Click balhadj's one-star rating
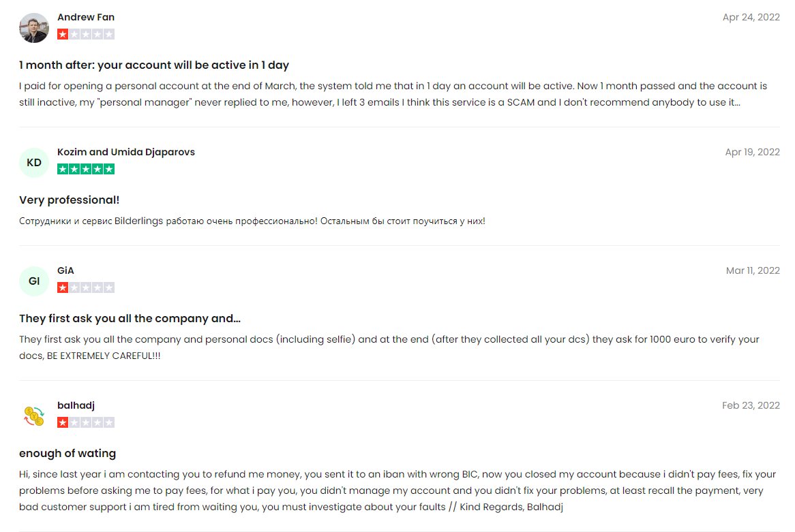 (x=86, y=422)
